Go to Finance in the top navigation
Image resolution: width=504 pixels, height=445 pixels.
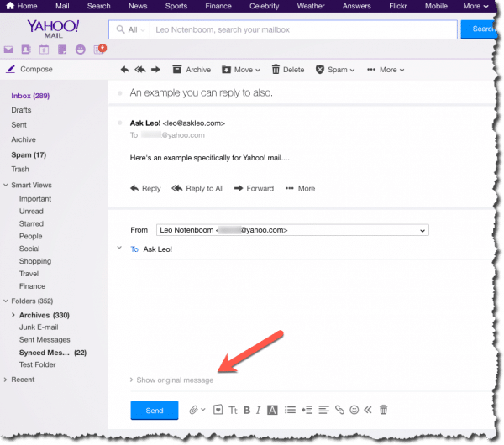(218, 6)
